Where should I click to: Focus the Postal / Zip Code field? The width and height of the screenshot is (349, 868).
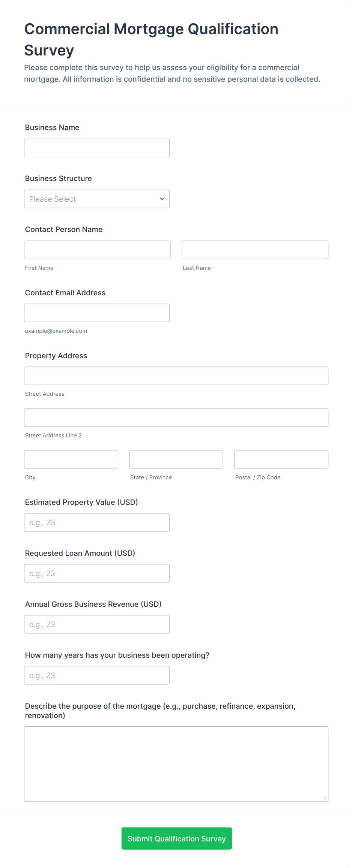(281, 459)
